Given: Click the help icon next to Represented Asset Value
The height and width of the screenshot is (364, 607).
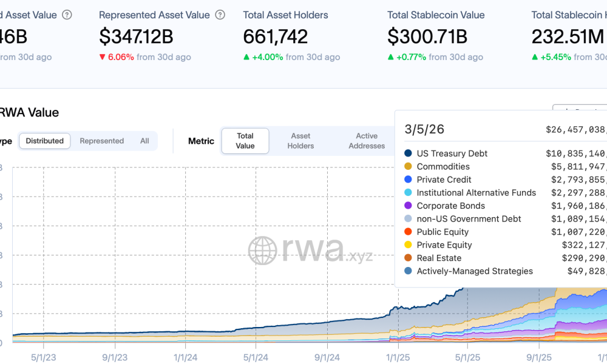Looking at the screenshot, I should pyautogui.click(x=219, y=15).
